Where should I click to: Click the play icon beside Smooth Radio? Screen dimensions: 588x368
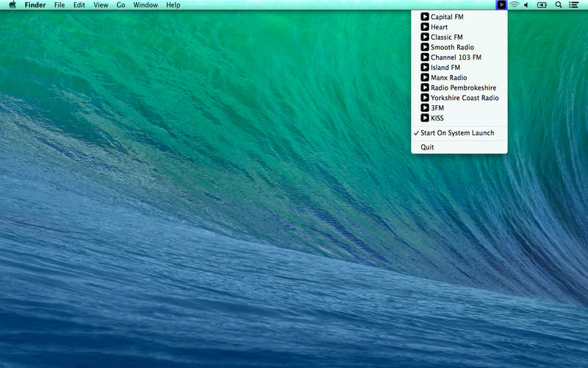(x=425, y=47)
